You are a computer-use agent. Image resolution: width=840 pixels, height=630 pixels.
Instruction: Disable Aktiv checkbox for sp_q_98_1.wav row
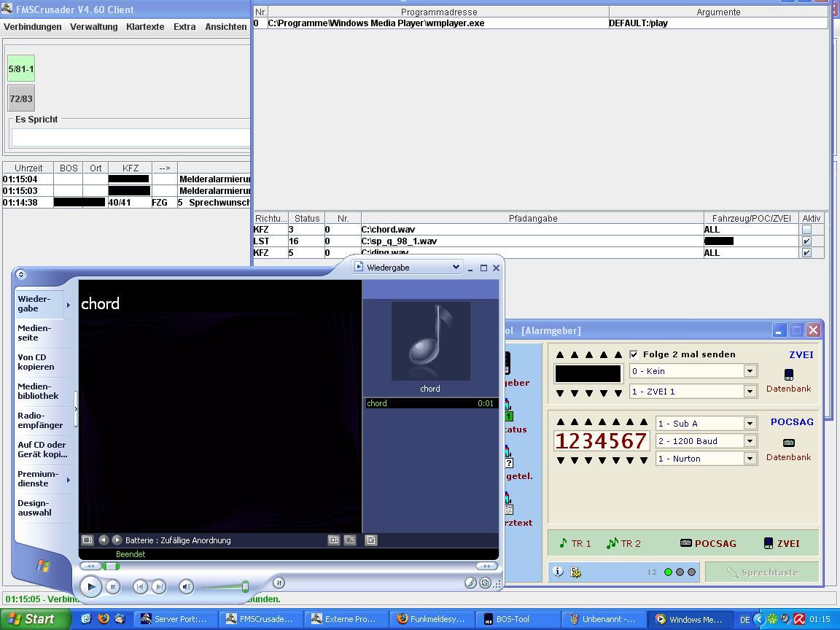pos(806,241)
